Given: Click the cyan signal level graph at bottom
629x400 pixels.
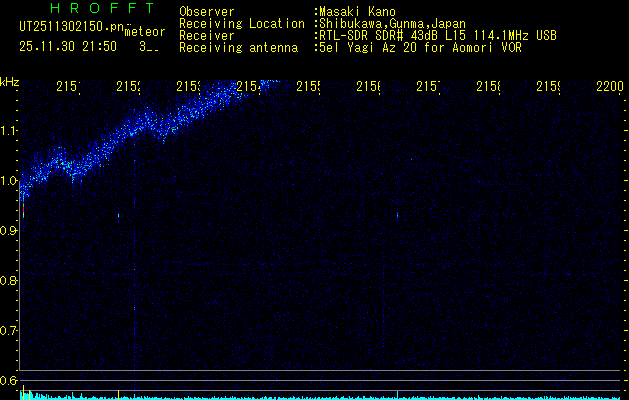Looking at the screenshot, I should click(300, 396).
